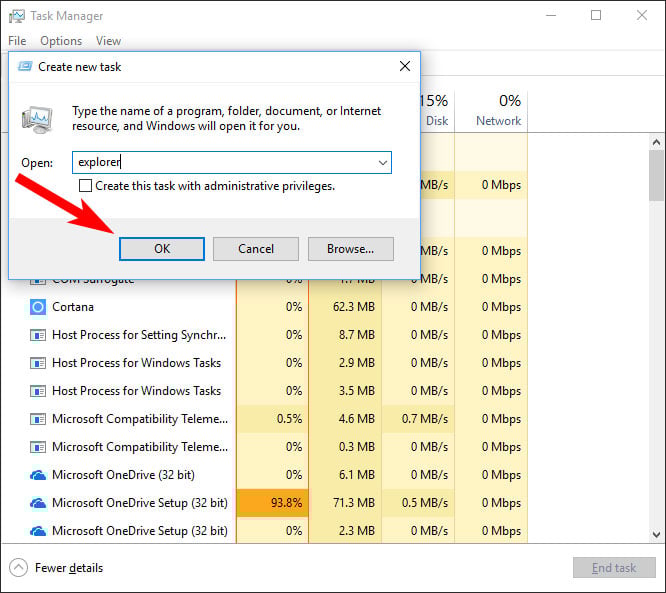Click the 71.3 MB memory value
Viewport: 666px width, 593px height.
[x=354, y=503]
